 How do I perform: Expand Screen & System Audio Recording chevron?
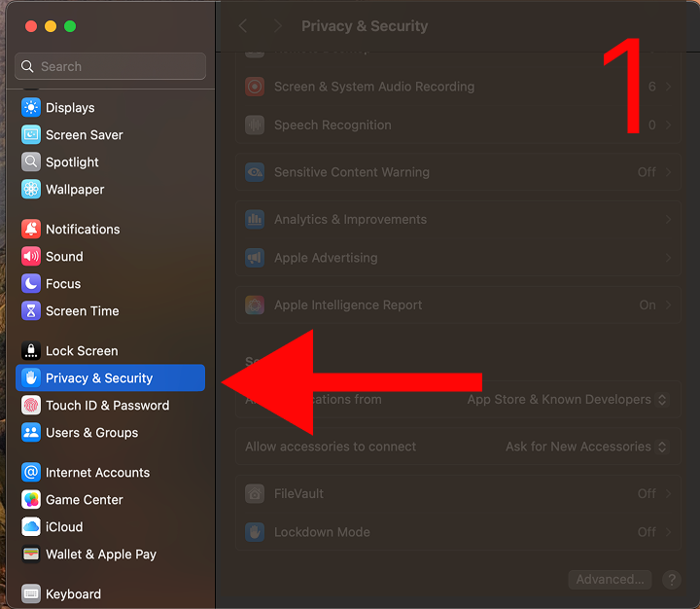click(668, 87)
